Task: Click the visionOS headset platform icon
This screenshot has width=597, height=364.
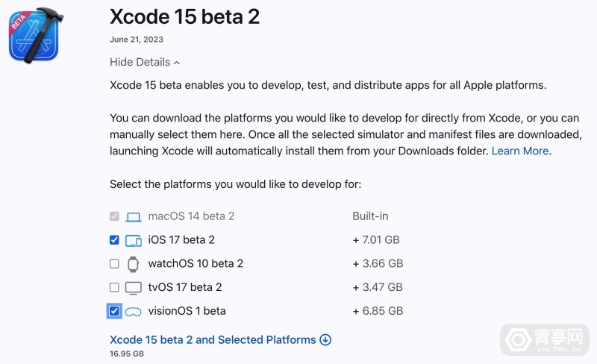Action: (x=133, y=311)
